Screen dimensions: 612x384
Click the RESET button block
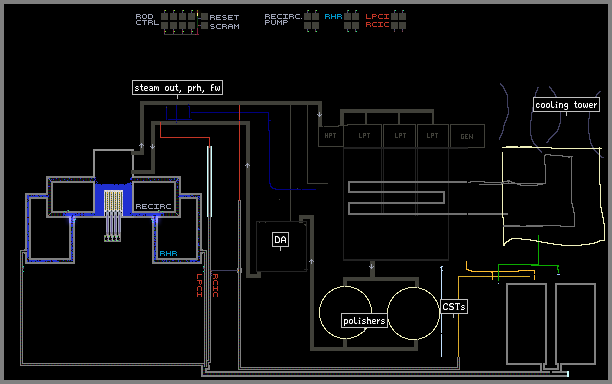[x=205, y=17]
